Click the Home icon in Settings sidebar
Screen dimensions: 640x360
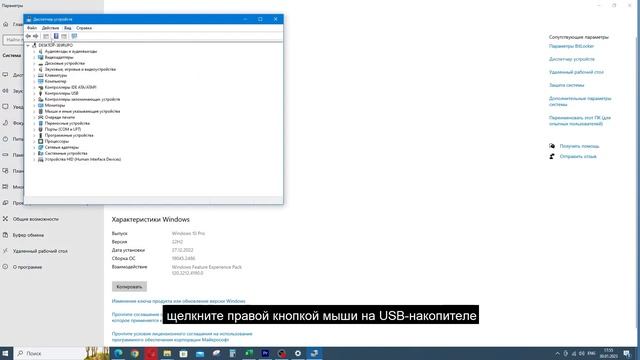click(5, 24)
